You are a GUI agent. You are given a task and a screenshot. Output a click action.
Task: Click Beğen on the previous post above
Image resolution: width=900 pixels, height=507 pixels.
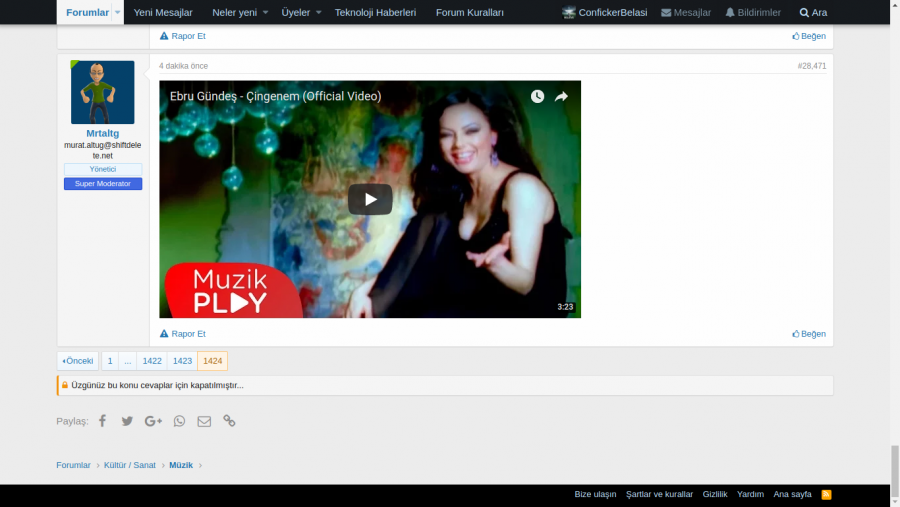[x=809, y=36]
